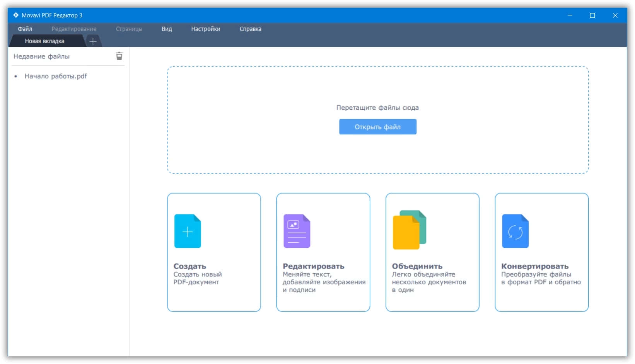
Task: Minimize the Movavi PDF editor window
Action: coord(570,15)
